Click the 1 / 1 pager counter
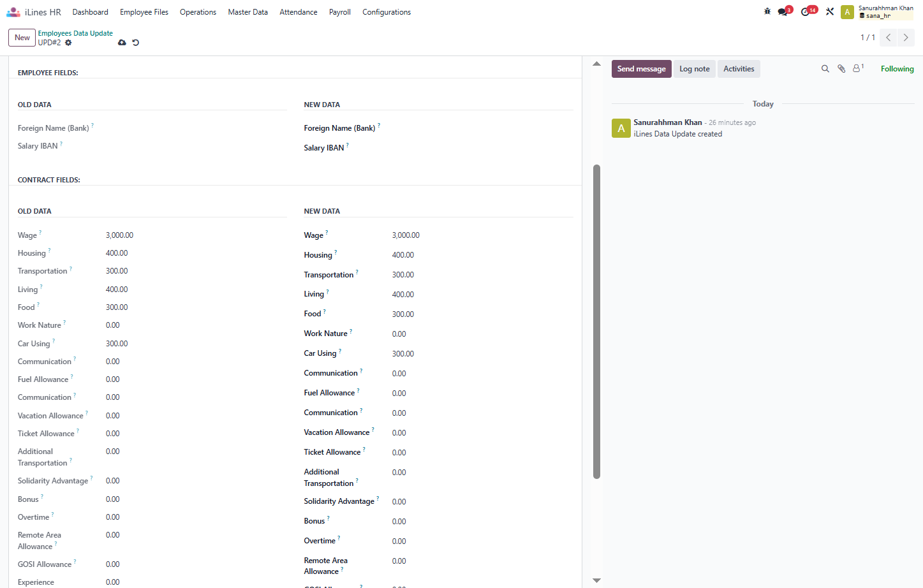Screen dimensions: 923x588 [868, 38]
